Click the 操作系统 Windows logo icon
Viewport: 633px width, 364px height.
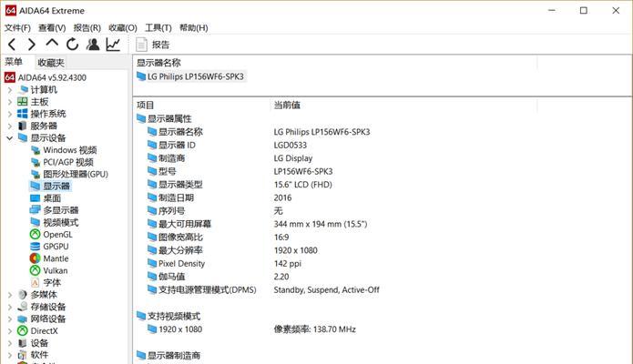pyautogui.click(x=23, y=114)
